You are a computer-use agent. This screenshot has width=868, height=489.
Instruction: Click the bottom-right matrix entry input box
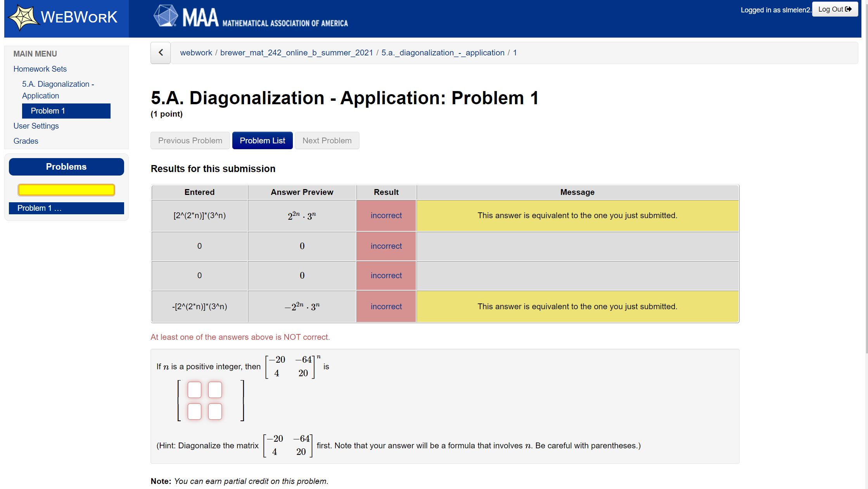click(215, 412)
